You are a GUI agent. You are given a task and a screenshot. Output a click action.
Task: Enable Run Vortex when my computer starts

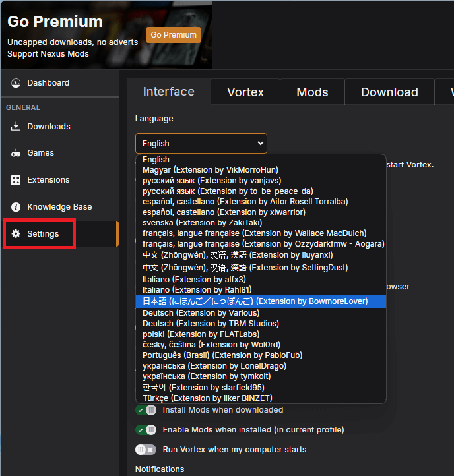[x=146, y=450]
